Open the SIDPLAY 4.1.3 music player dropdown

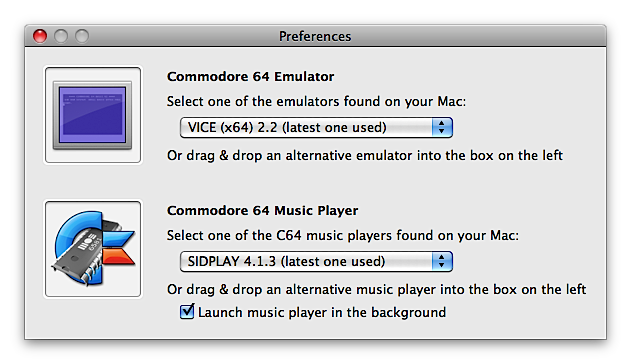click(316, 262)
